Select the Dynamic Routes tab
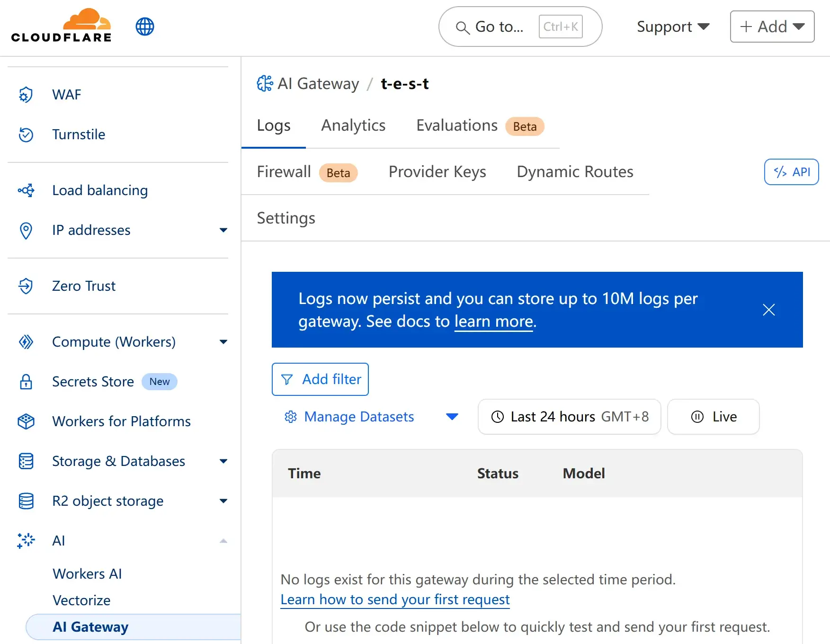Image resolution: width=830 pixels, height=644 pixels. [575, 172]
